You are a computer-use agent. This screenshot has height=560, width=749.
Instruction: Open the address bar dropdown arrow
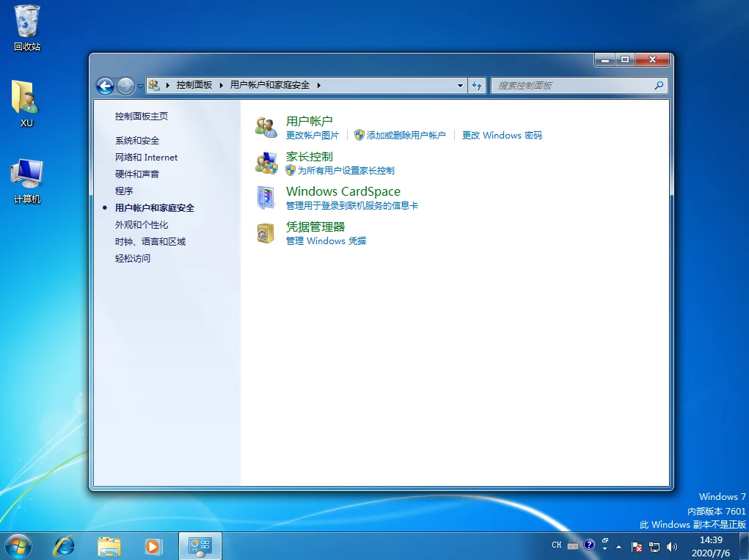pyautogui.click(x=459, y=85)
